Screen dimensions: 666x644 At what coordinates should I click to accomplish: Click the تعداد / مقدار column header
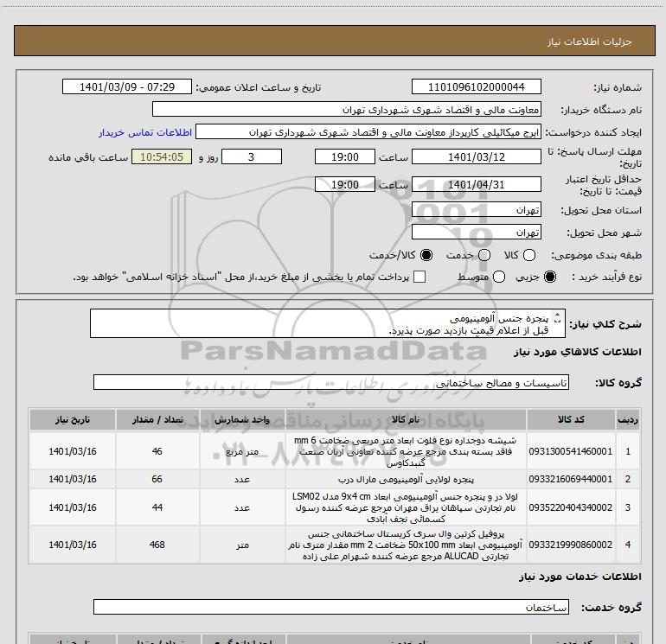[x=157, y=419]
